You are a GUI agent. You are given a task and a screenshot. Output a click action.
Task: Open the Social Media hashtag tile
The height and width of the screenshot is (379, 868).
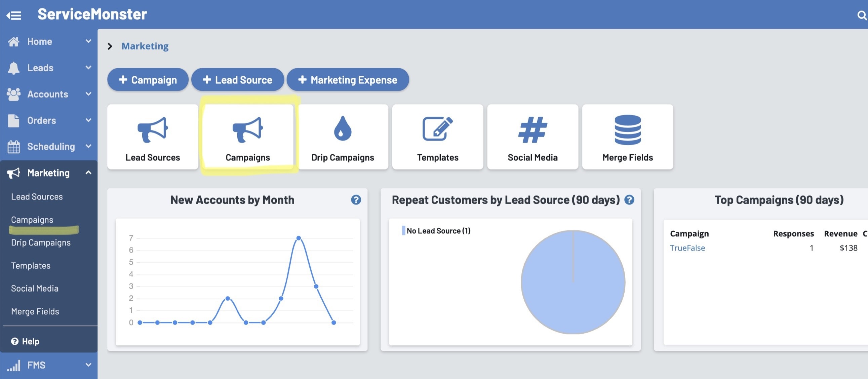click(x=532, y=137)
